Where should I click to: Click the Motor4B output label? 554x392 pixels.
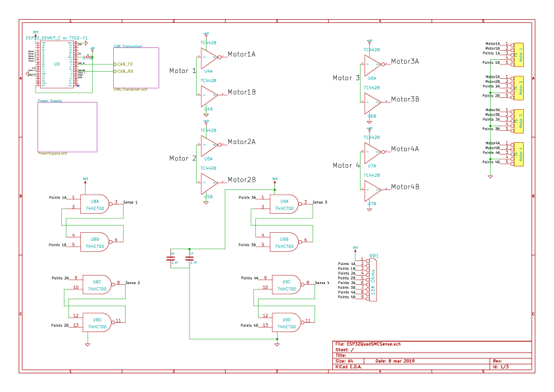click(x=405, y=187)
